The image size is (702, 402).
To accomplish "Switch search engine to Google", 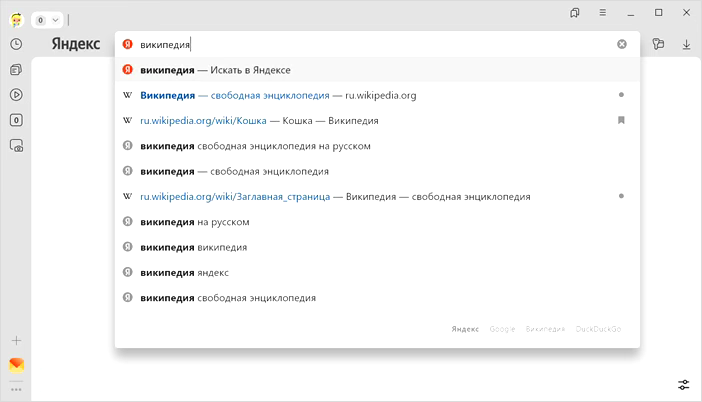I will coord(502,329).
